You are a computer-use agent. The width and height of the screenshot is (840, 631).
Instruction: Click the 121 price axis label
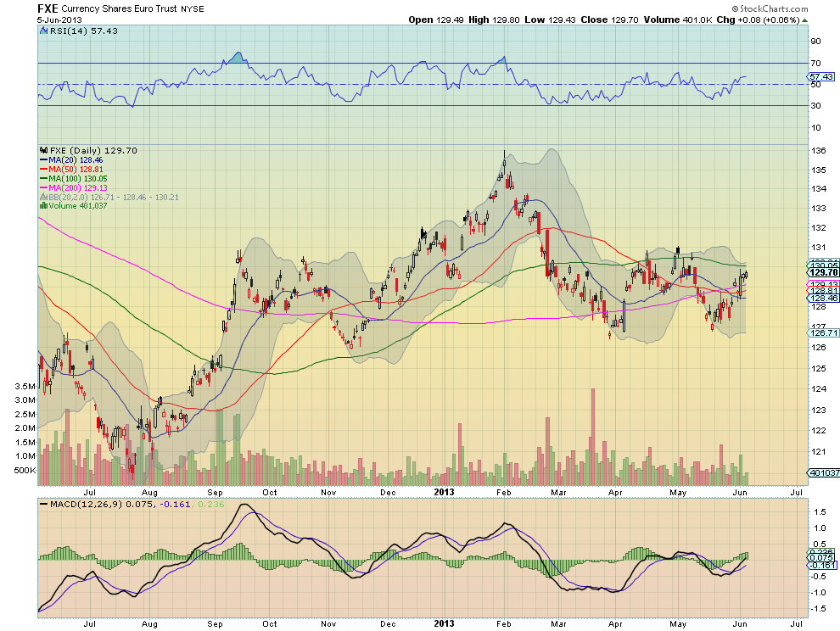[819, 451]
